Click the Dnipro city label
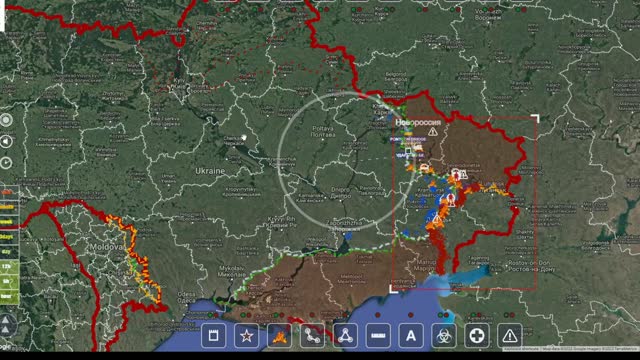Viewport: 640px width, 360px height. [x=340, y=193]
